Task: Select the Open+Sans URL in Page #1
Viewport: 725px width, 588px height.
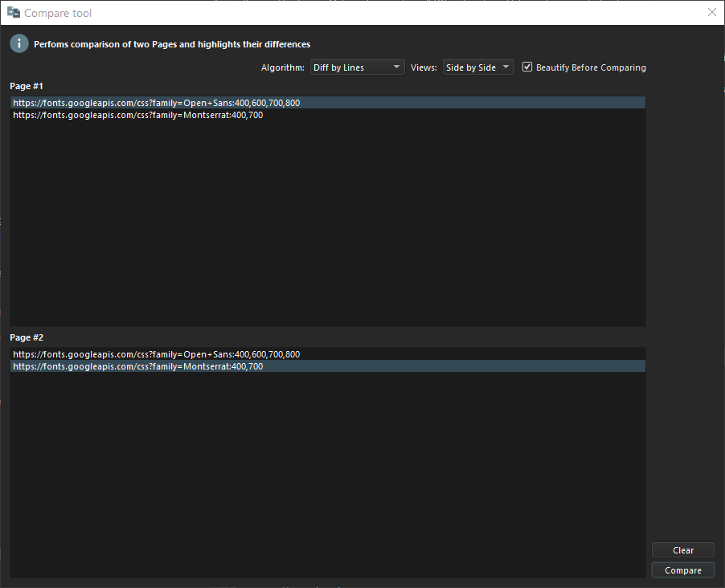Action: [157, 103]
